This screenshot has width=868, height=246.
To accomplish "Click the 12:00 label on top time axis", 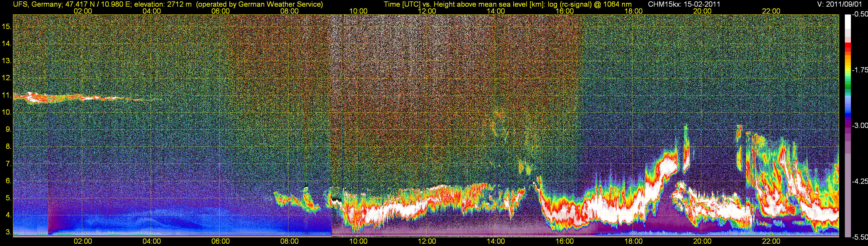I will [427, 11].
